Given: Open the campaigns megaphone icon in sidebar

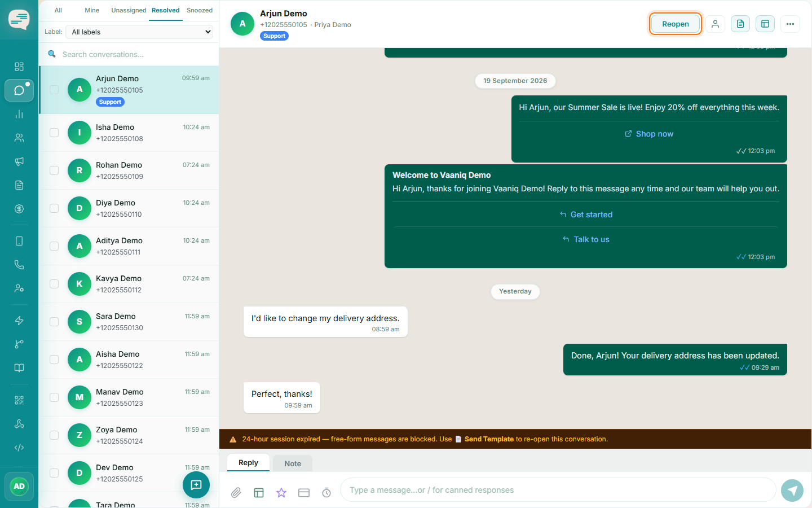Looking at the screenshot, I should pyautogui.click(x=19, y=161).
